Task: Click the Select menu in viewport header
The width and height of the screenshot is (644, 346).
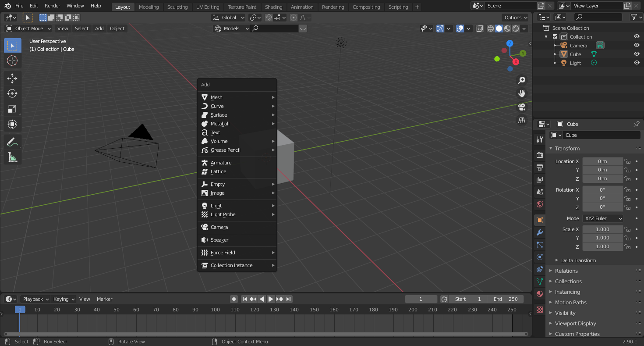Action: (81, 29)
